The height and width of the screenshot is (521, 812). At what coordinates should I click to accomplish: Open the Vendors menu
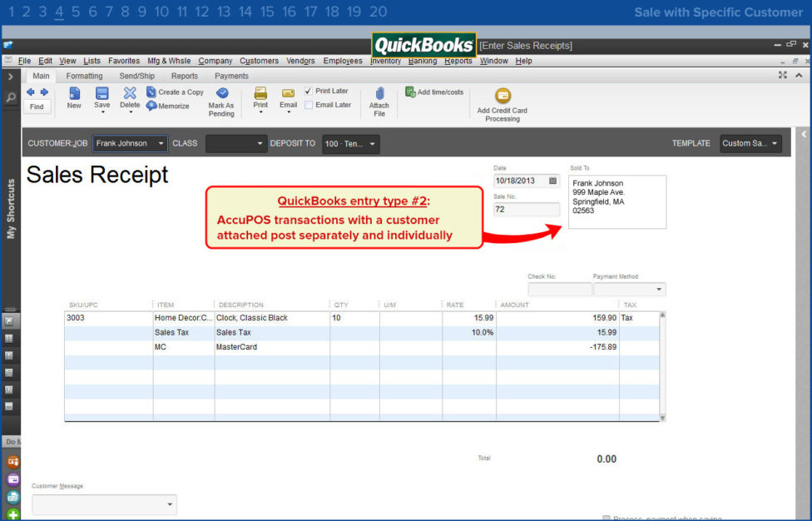pos(300,61)
